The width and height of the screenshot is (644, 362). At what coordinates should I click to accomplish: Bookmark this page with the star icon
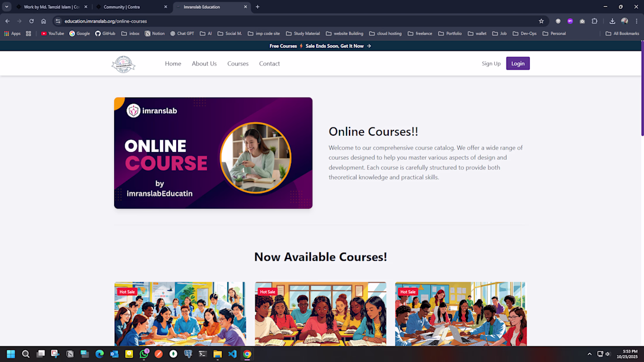[x=542, y=21]
